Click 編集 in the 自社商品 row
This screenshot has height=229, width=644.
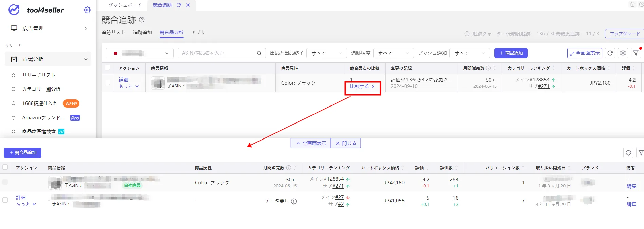click(x=631, y=186)
